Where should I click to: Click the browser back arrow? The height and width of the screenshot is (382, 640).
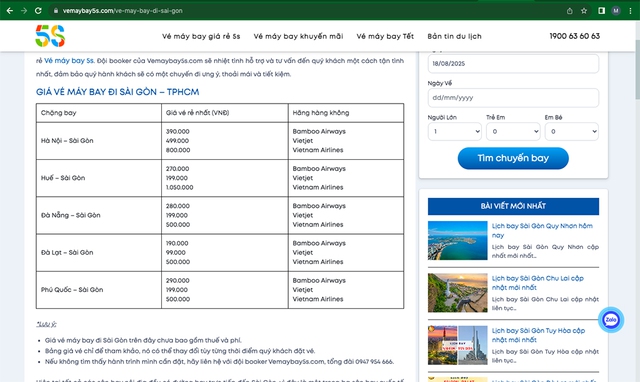pos(10,11)
